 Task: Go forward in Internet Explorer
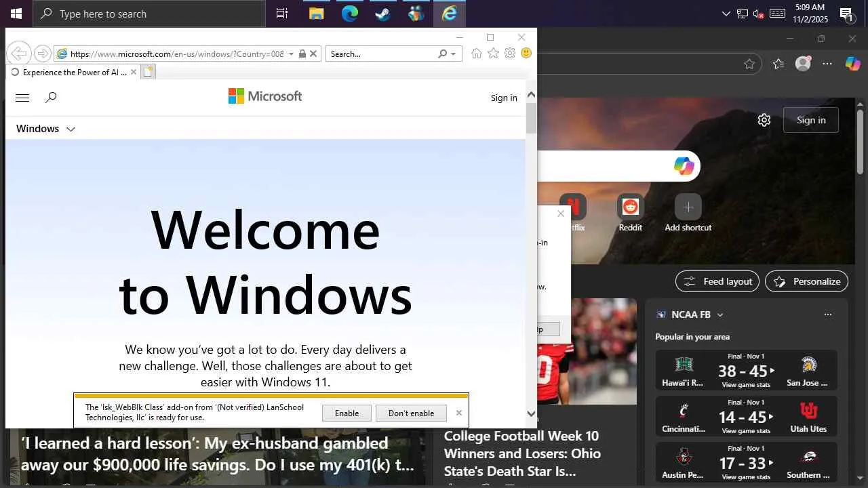pyautogui.click(x=42, y=54)
